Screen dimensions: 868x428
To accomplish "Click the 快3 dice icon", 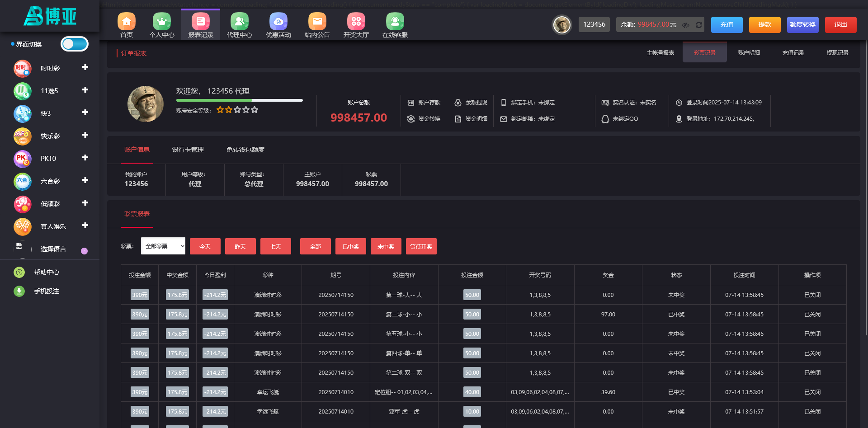I will (23, 114).
